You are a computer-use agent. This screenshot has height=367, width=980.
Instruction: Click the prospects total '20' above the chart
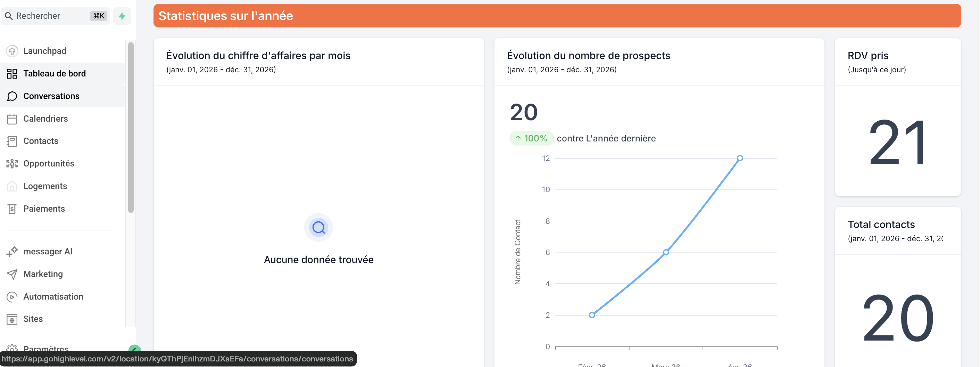pos(524,112)
